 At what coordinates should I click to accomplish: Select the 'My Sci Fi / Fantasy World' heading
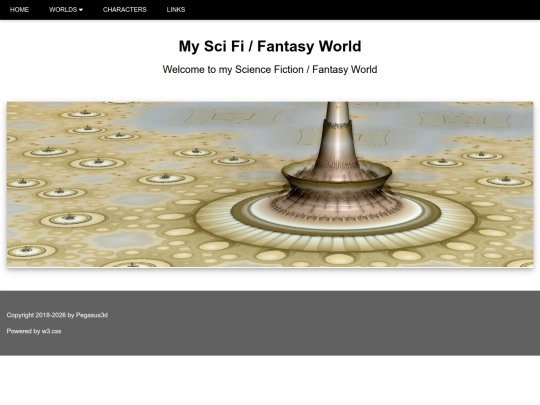click(x=270, y=46)
